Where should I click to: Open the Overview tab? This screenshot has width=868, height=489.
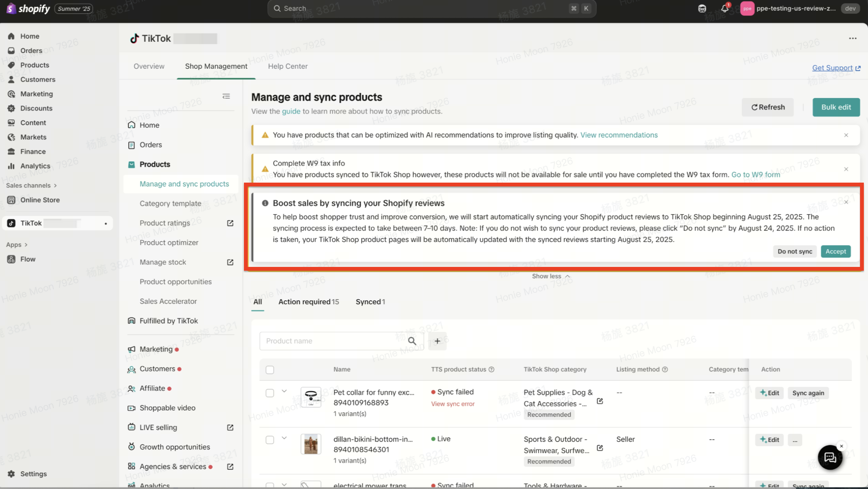click(149, 66)
